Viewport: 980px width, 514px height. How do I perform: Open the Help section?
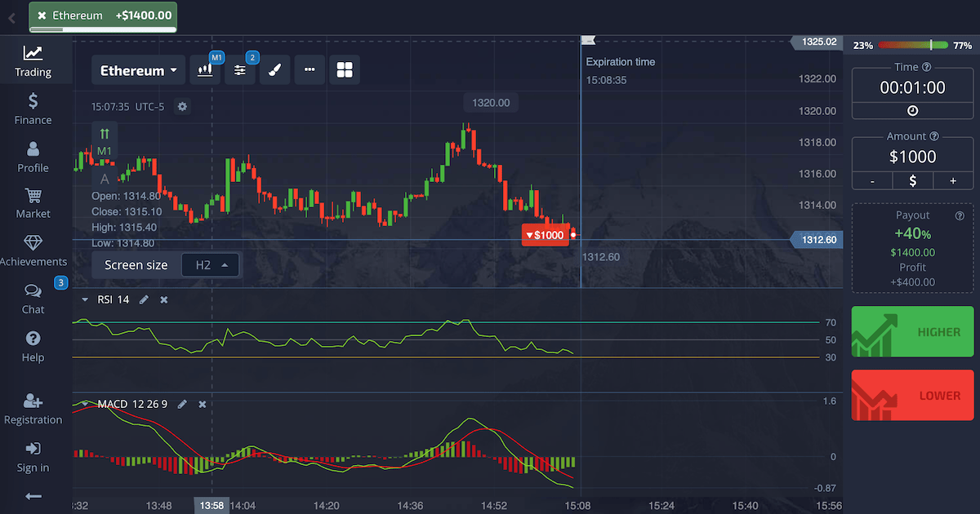click(33, 347)
